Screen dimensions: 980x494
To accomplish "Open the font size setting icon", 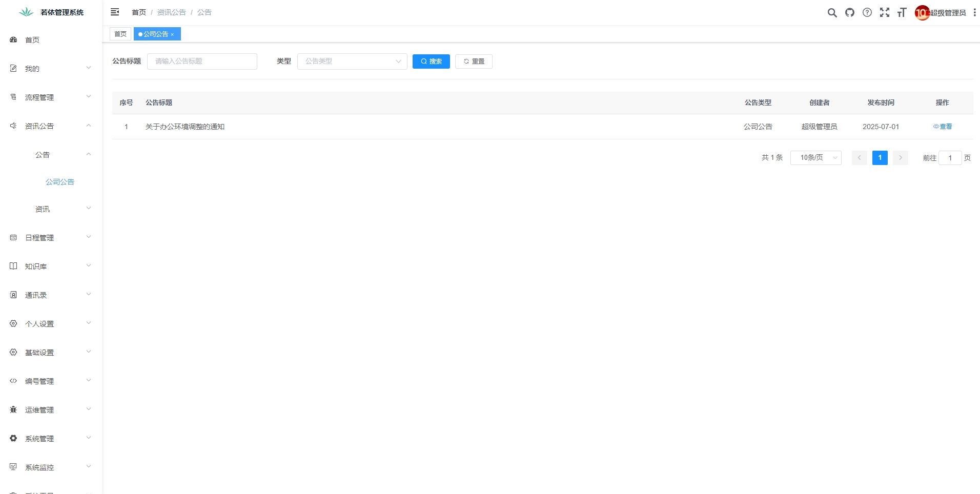I will 902,13.
